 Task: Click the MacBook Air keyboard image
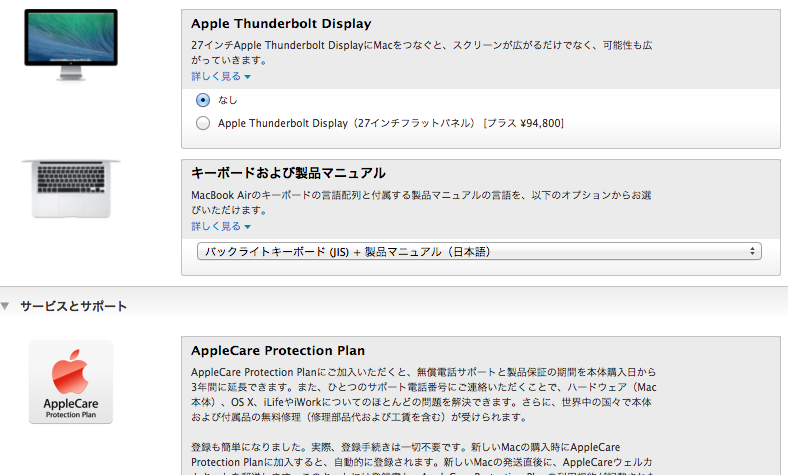click(x=71, y=189)
